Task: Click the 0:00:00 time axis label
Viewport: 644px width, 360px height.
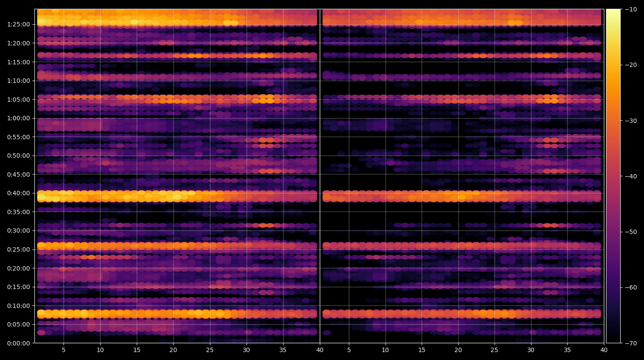Action: click(19, 343)
